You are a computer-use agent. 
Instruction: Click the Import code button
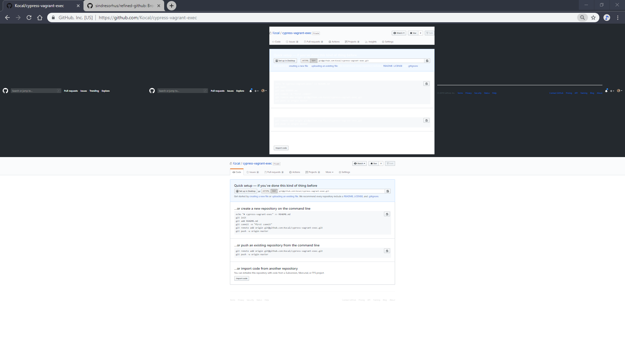click(241, 278)
